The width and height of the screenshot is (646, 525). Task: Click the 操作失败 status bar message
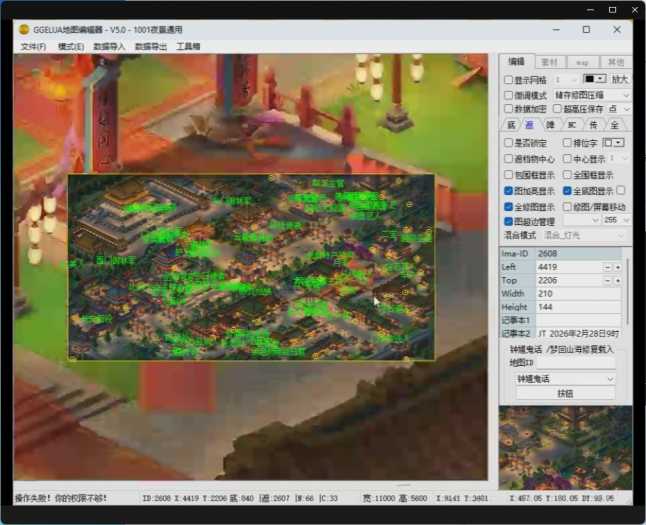pos(61,498)
